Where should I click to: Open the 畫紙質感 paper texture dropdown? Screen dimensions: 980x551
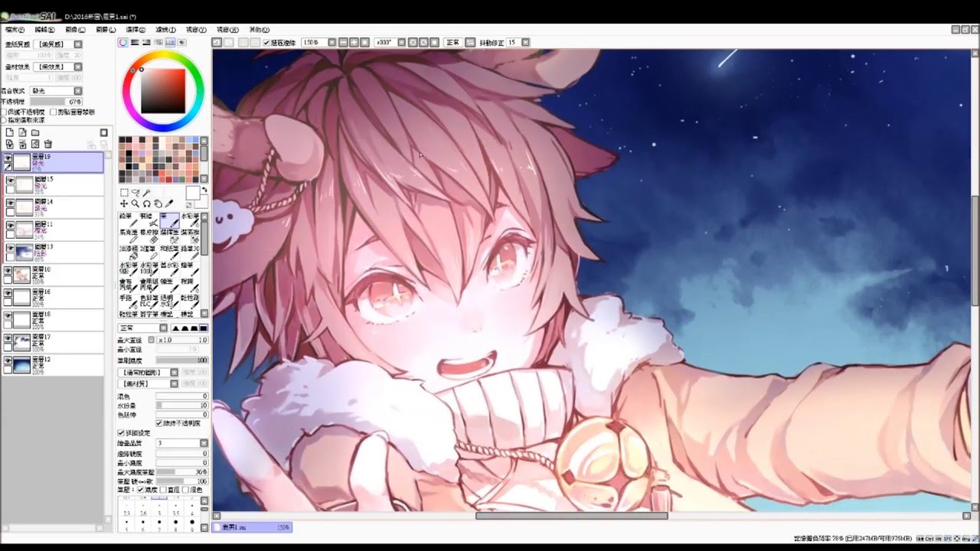78,44
